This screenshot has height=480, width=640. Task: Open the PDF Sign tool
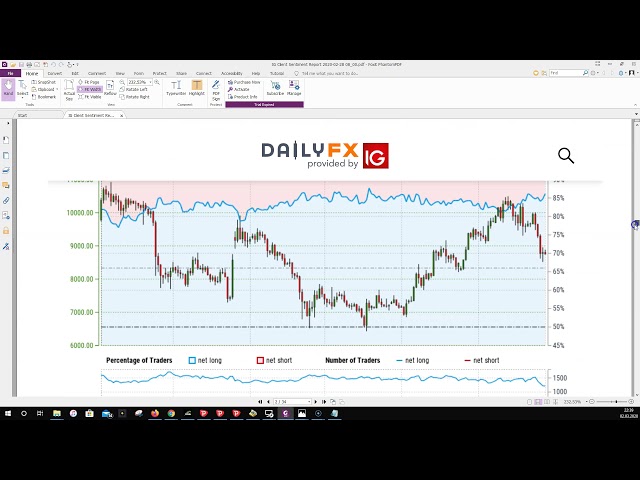pos(216,88)
